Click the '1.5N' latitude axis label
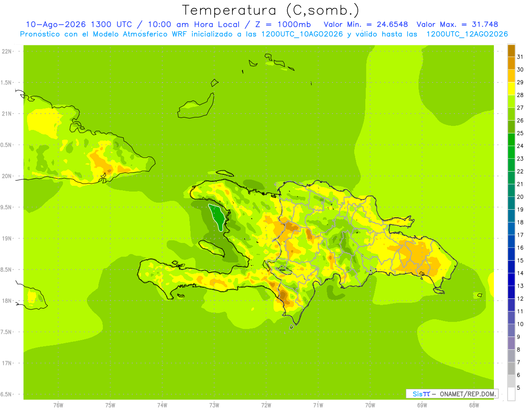The image size is (532, 411). 7,82
